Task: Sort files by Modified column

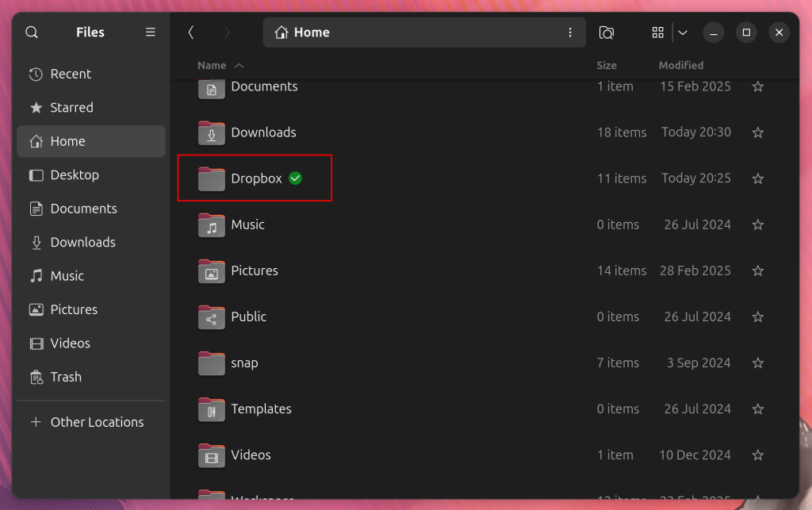Action: [681, 66]
